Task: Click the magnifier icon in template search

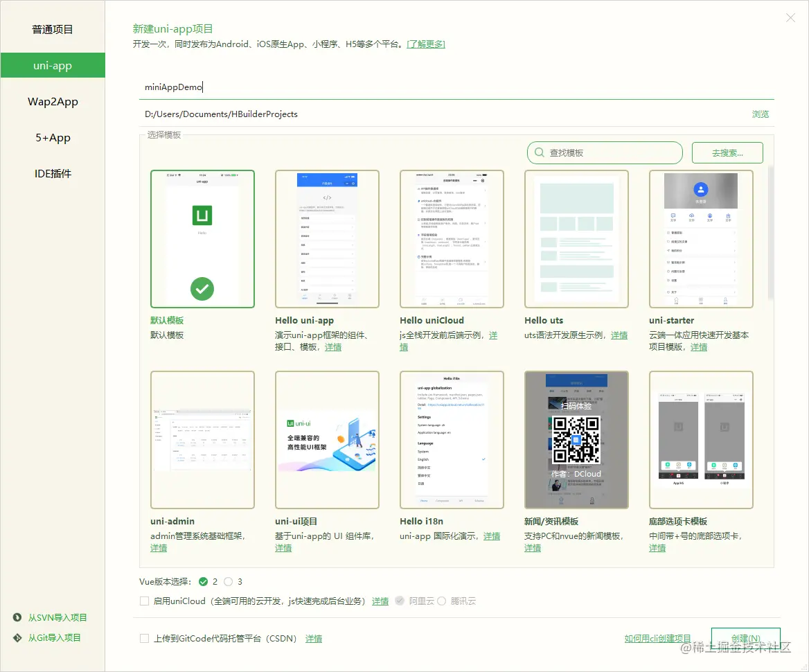Action: 539,153
